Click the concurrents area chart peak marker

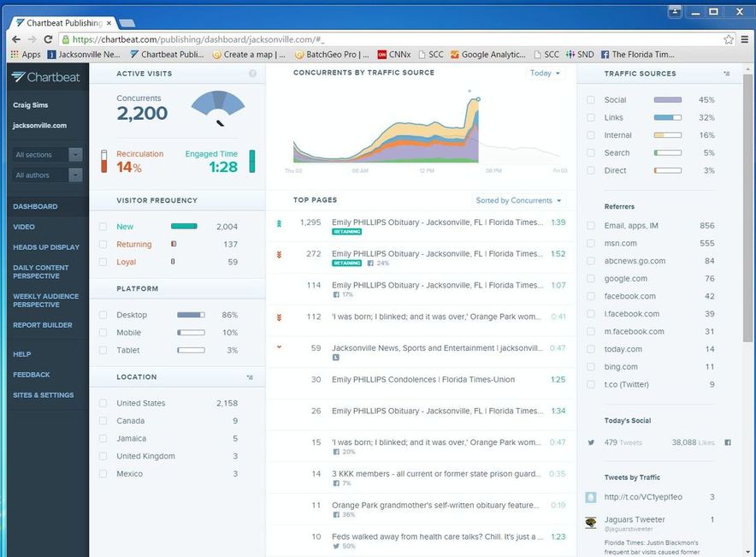(478, 99)
